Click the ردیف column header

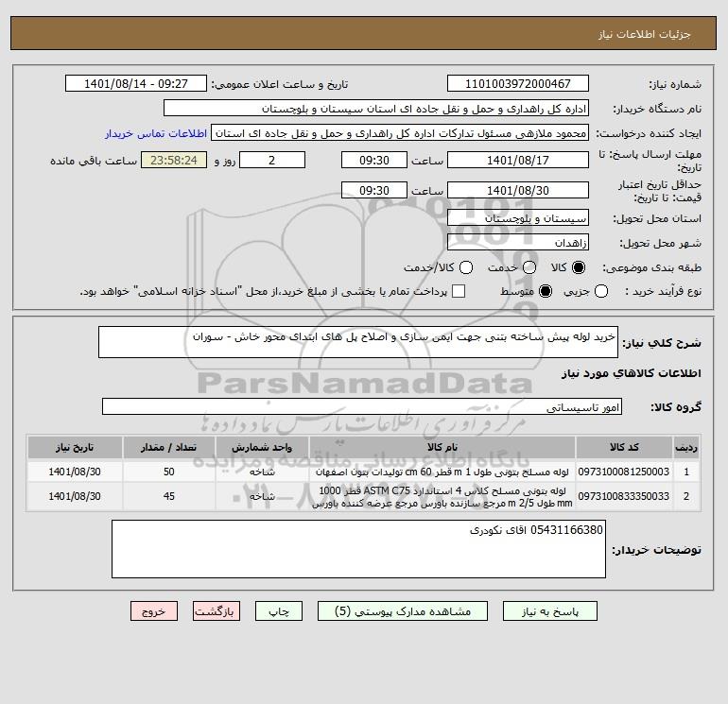coord(686,447)
